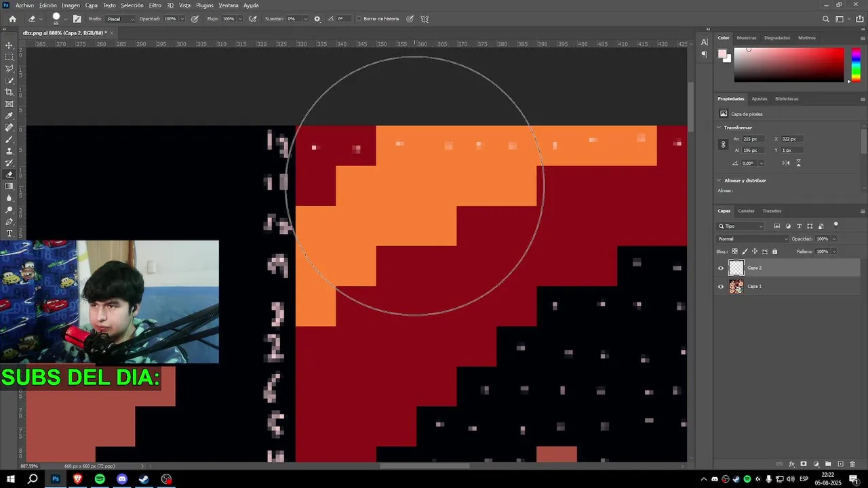Click the foreground color swatch

[723, 54]
